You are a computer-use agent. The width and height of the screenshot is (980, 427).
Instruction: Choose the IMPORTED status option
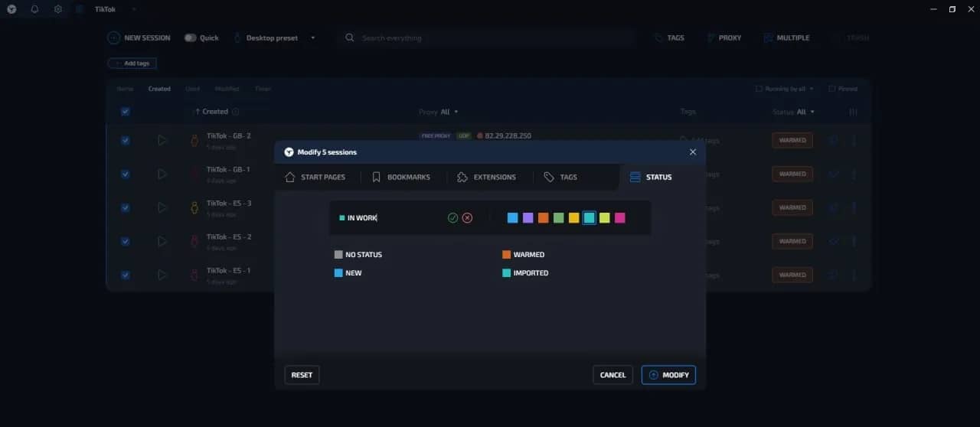(525, 273)
